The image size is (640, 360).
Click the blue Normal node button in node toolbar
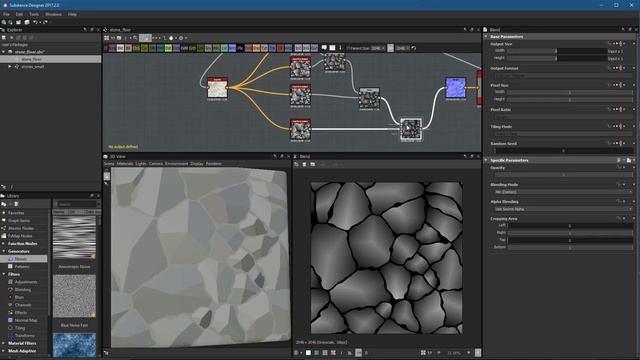coord(232,48)
